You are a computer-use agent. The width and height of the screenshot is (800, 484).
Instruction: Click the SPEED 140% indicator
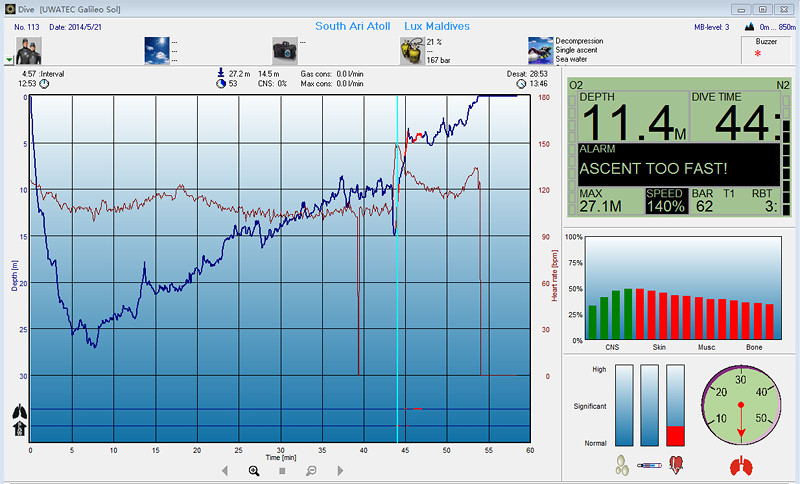point(666,200)
